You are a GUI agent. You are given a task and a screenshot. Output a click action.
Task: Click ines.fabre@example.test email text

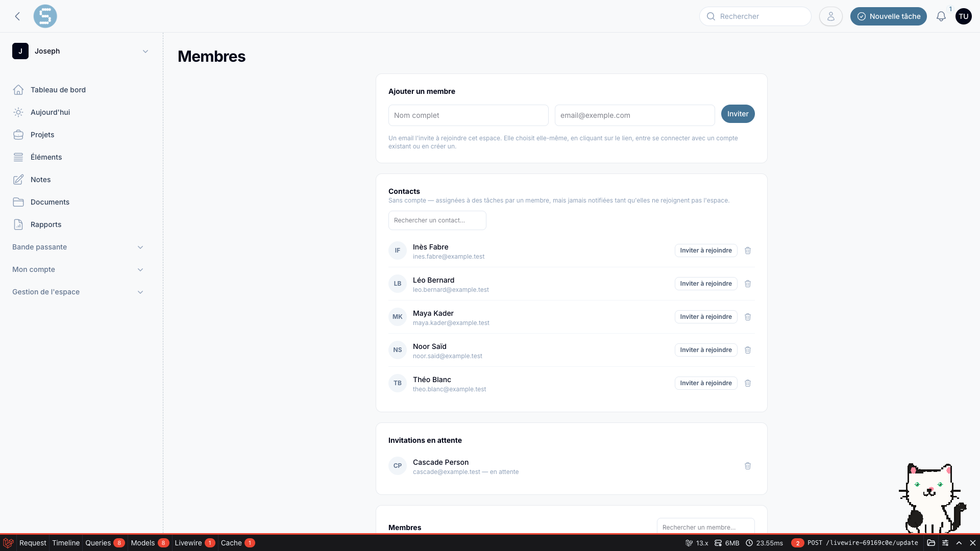click(x=449, y=257)
